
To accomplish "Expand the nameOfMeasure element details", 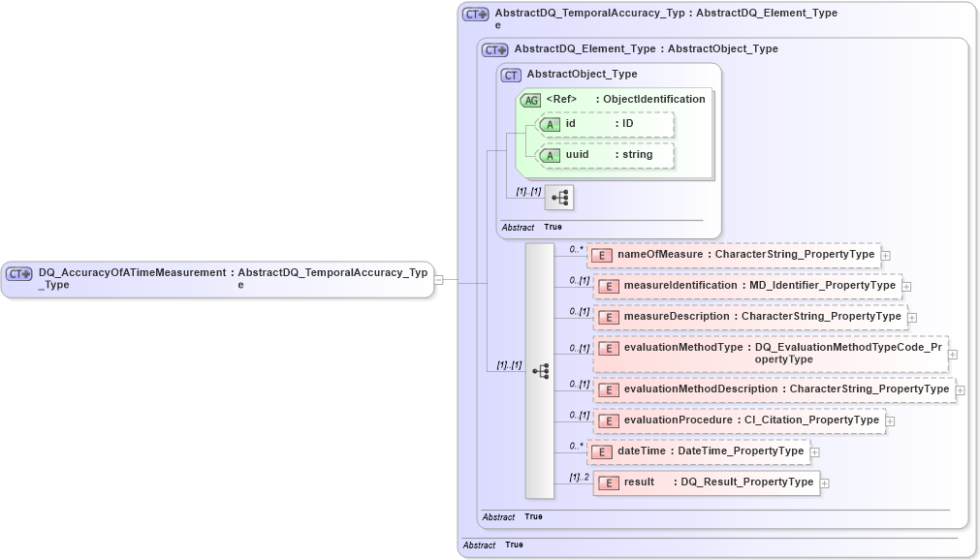I will (885, 254).
